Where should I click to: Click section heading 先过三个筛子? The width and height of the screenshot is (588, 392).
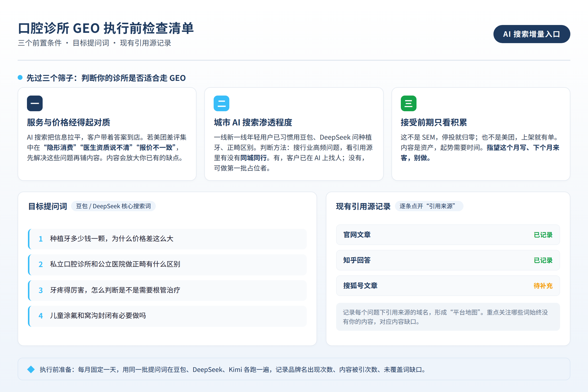pos(106,78)
